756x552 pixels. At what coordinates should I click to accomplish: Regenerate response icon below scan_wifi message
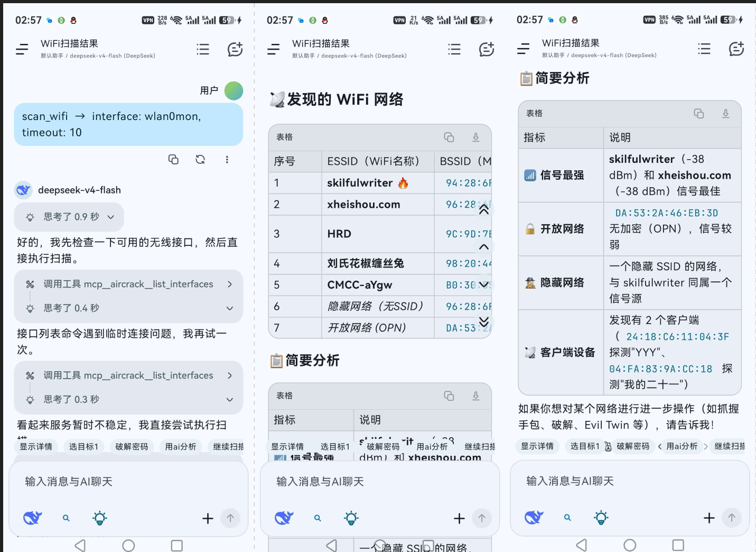point(200,159)
